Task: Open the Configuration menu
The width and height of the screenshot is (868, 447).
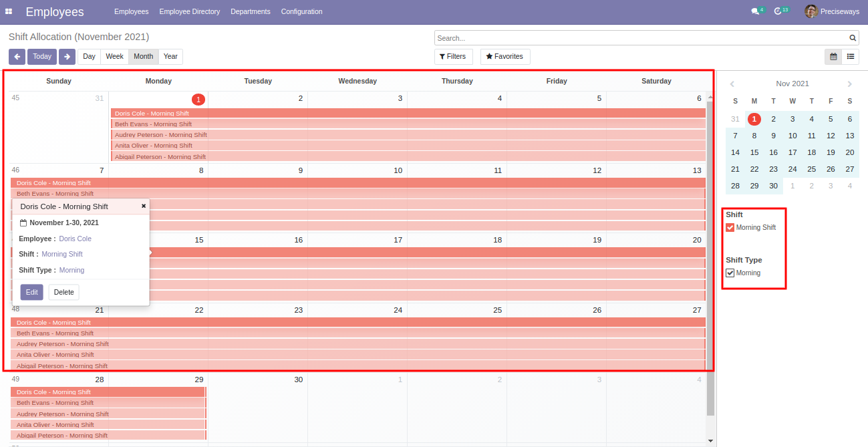Action: click(x=301, y=11)
